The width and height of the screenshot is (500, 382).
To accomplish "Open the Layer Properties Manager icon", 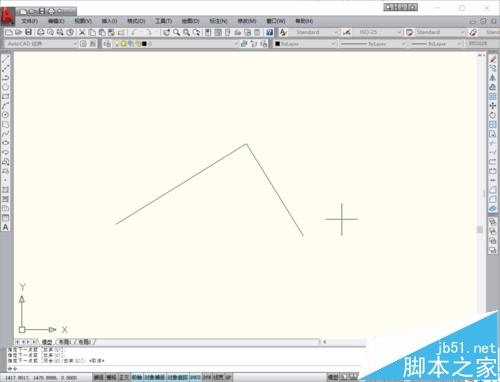I will [107, 44].
